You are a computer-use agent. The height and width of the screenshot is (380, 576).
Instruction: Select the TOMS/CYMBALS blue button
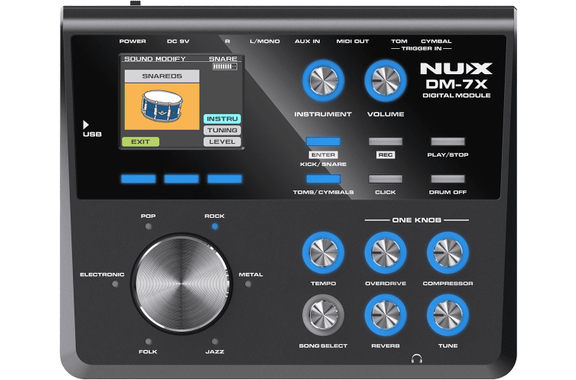click(323, 179)
